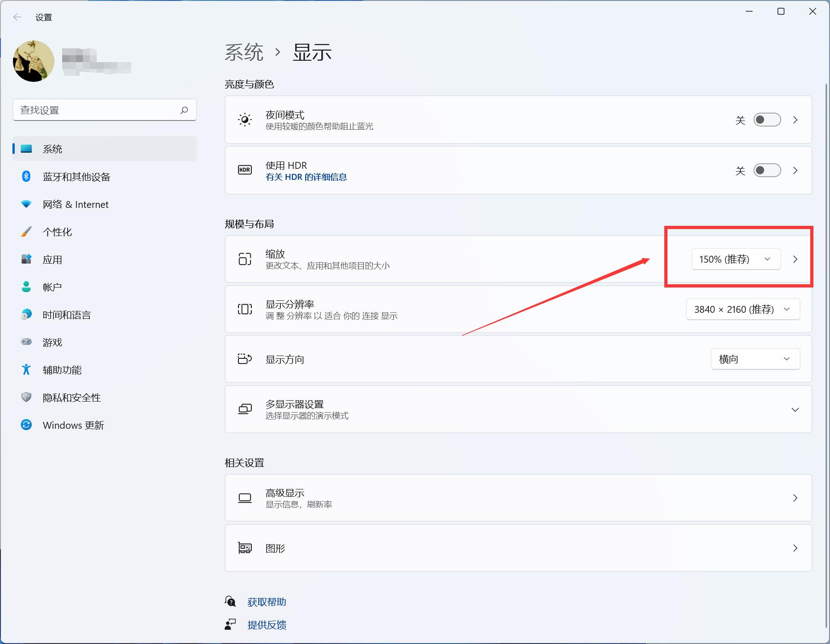Screen dimensions: 830x644
Task: Open the user profile avatar
Action: click(x=33, y=61)
